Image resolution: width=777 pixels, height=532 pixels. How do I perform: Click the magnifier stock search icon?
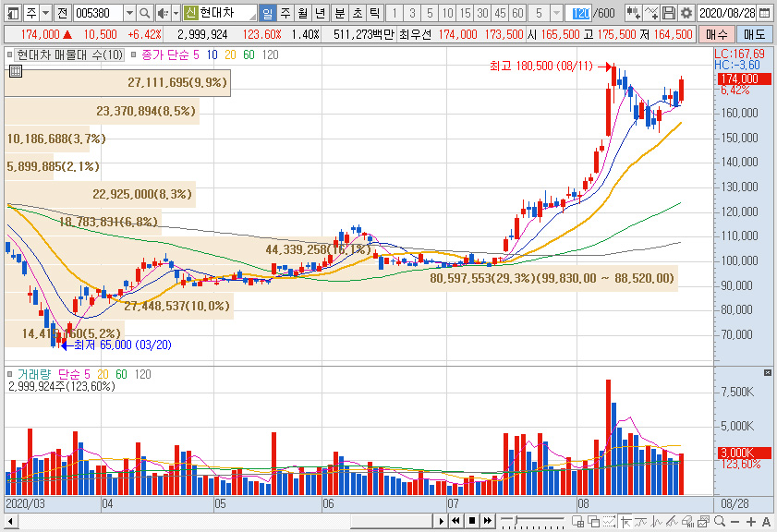click(x=144, y=13)
